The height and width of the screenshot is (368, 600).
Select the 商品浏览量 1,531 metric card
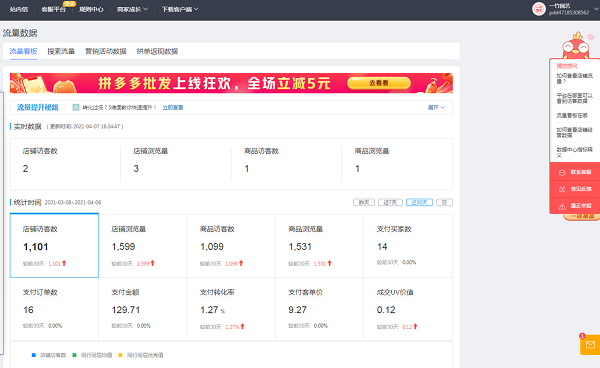(x=320, y=246)
